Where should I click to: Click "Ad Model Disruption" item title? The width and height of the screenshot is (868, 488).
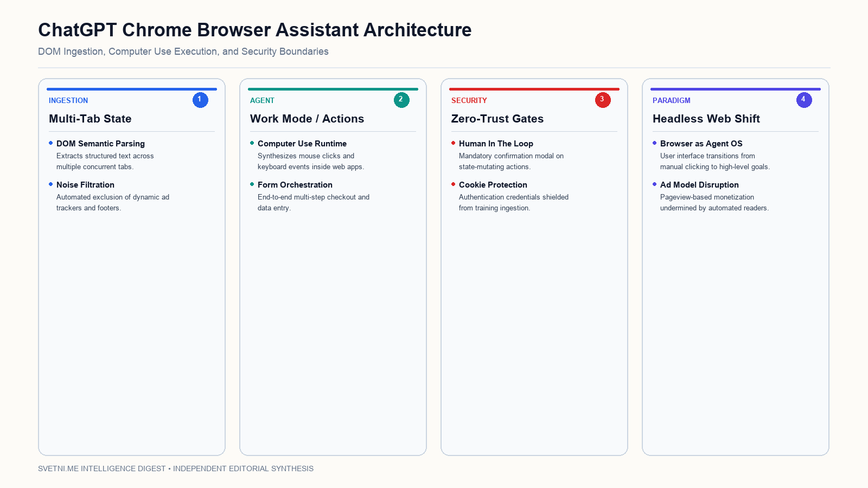pyautogui.click(x=699, y=185)
